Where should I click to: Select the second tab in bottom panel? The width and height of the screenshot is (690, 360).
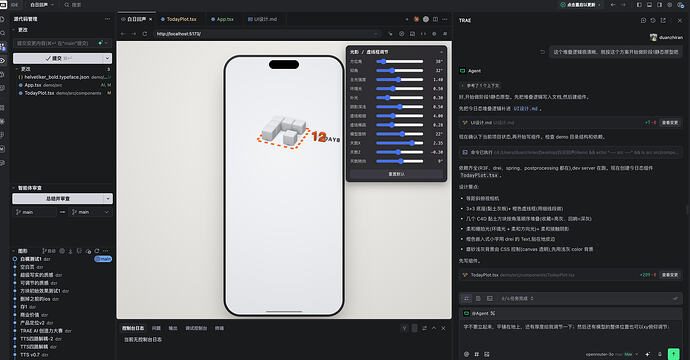[156, 328]
